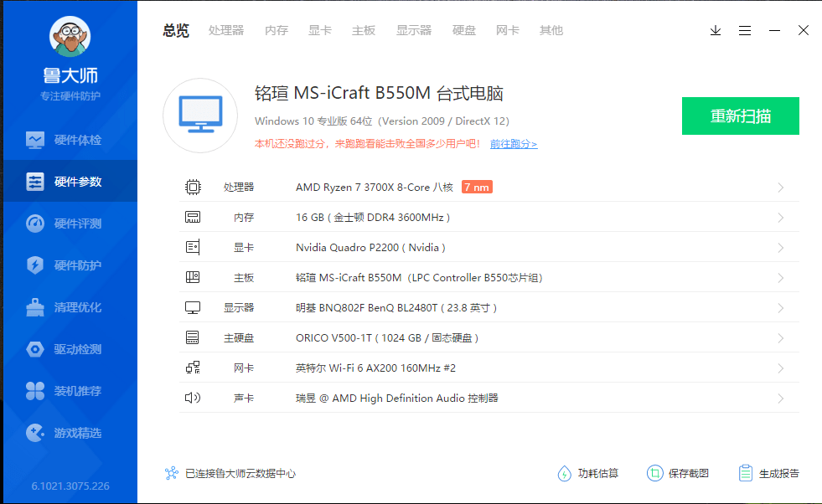Open 硬件防护 shield icon

(35, 265)
